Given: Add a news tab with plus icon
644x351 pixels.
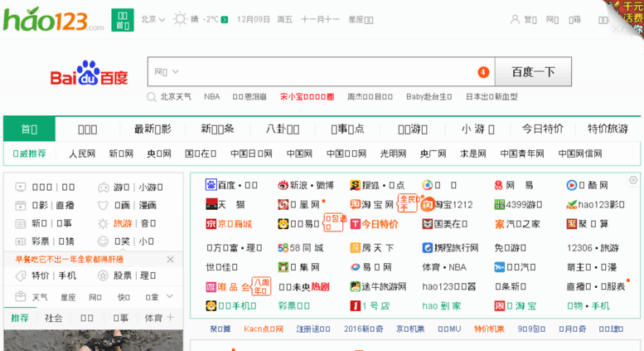Looking at the screenshot, I should point(171,317).
